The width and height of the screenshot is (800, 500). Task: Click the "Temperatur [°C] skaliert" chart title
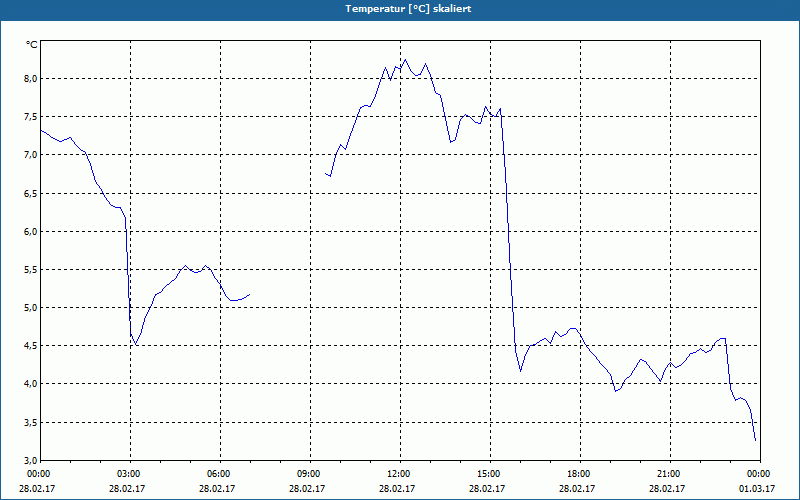pyautogui.click(x=408, y=9)
